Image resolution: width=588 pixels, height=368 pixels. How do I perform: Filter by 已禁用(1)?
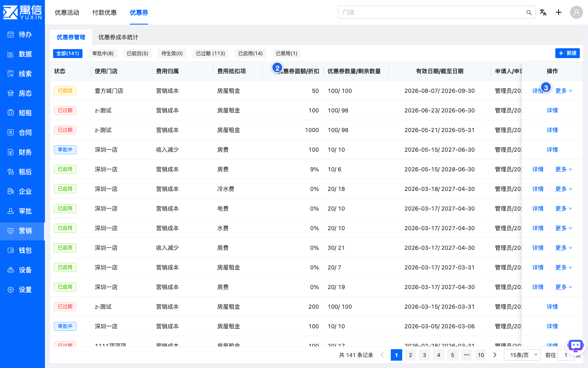287,54
